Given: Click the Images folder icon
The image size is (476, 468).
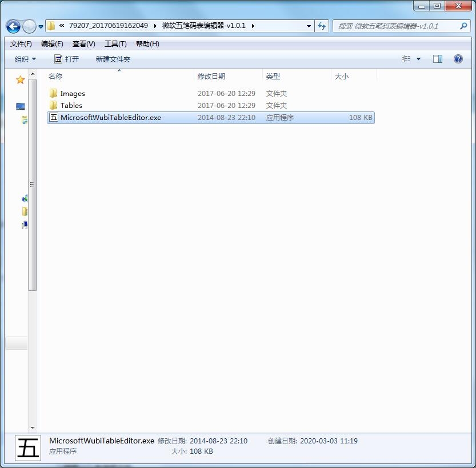Looking at the screenshot, I should pyautogui.click(x=54, y=93).
